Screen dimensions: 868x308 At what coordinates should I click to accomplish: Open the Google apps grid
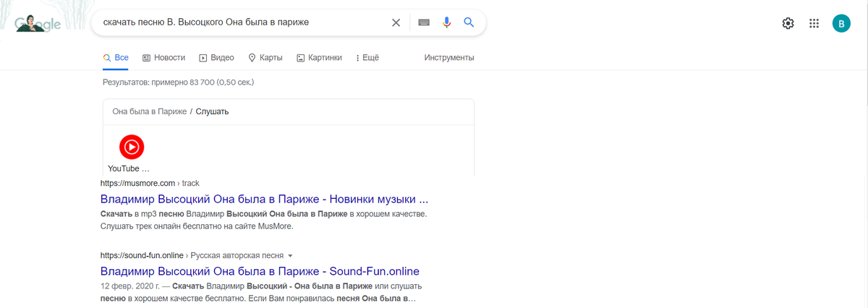(814, 23)
